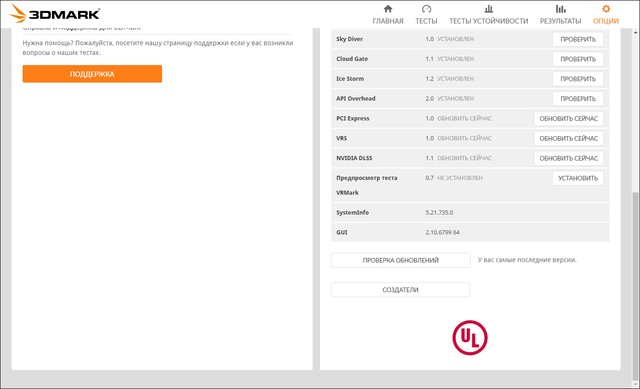Click NVIDIA DLSS version 1.1

tap(429, 158)
